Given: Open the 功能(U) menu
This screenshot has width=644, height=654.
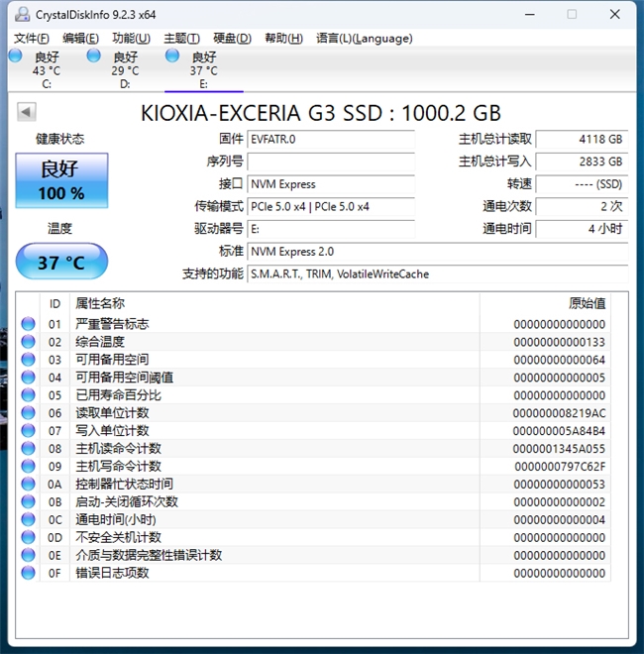Looking at the screenshot, I should pos(131,39).
